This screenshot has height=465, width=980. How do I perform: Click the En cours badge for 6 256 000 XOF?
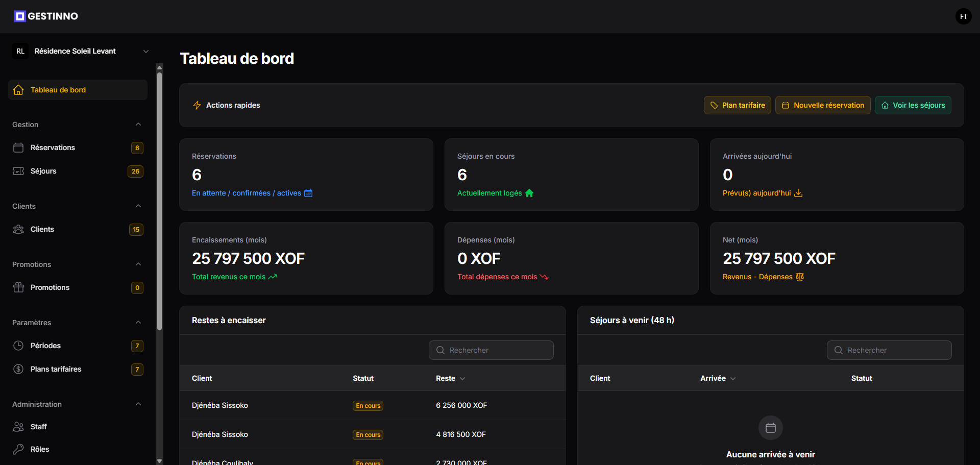[368, 406]
